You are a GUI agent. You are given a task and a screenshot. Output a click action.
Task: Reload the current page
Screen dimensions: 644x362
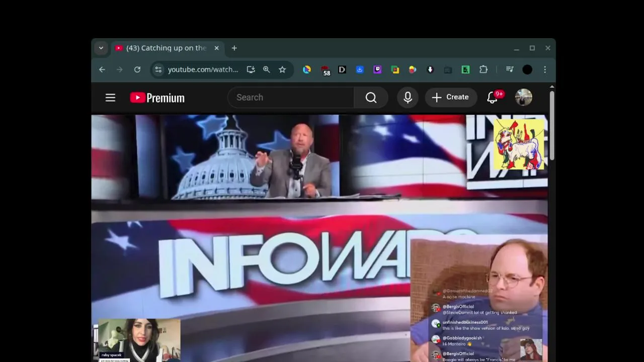tap(137, 70)
